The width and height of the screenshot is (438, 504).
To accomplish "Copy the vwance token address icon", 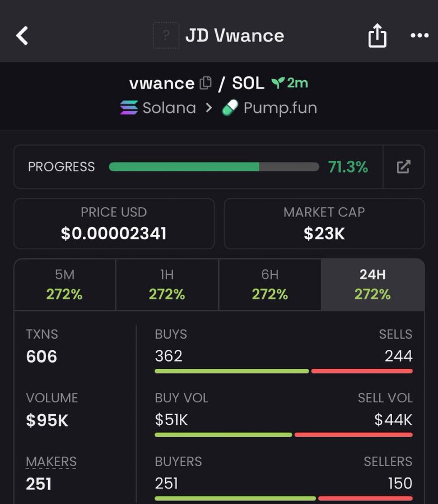I will 205,83.
